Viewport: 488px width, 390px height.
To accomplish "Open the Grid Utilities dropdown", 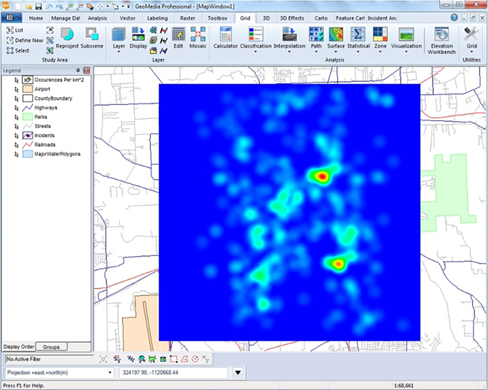I will pos(471,52).
